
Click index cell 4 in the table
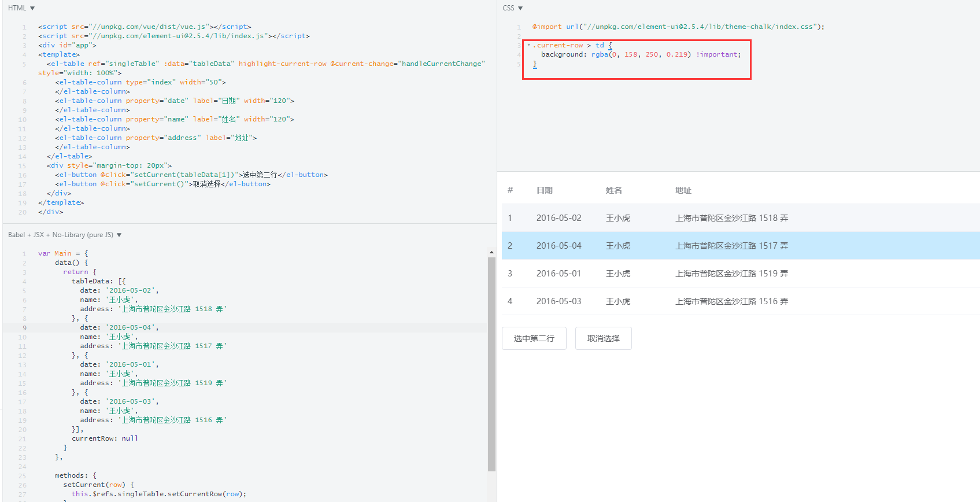[x=510, y=301]
